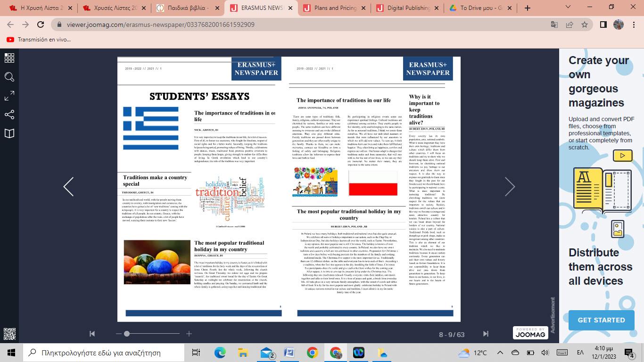The image size is (644, 362).
Task: Zoom in with the plus icon
Action: click(x=189, y=334)
